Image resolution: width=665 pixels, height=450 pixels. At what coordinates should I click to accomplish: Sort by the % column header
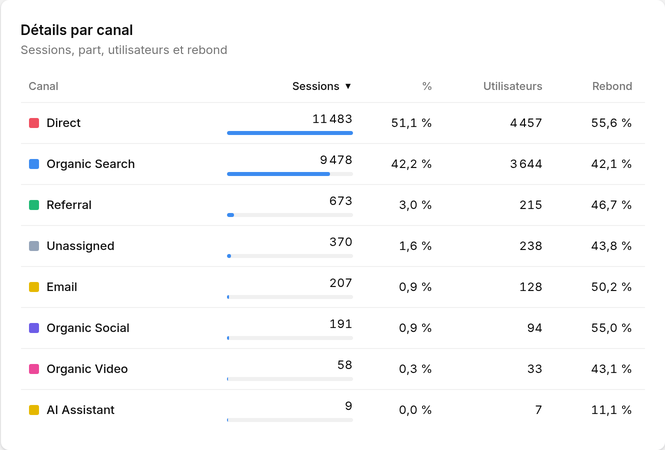tap(427, 86)
